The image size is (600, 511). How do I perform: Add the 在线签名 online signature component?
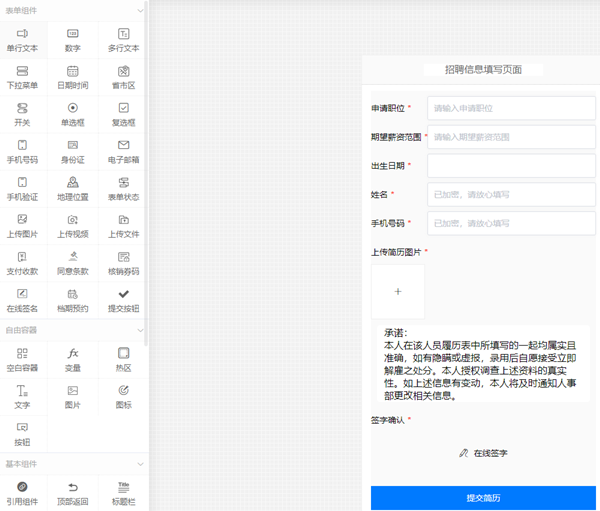23,300
